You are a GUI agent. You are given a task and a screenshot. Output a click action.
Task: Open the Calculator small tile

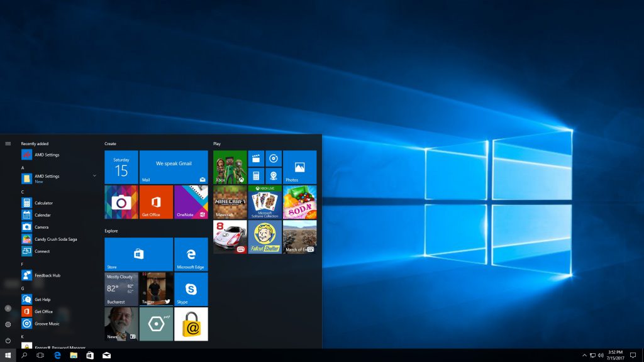point(256,176)
